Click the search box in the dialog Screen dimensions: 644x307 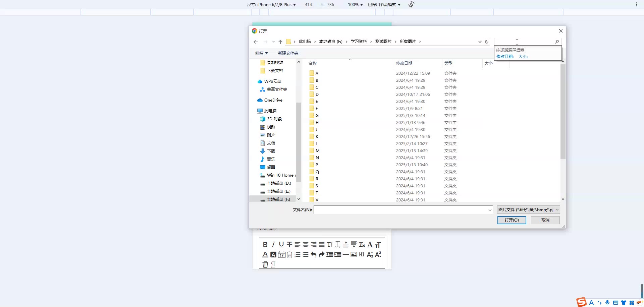click(525, 42)
